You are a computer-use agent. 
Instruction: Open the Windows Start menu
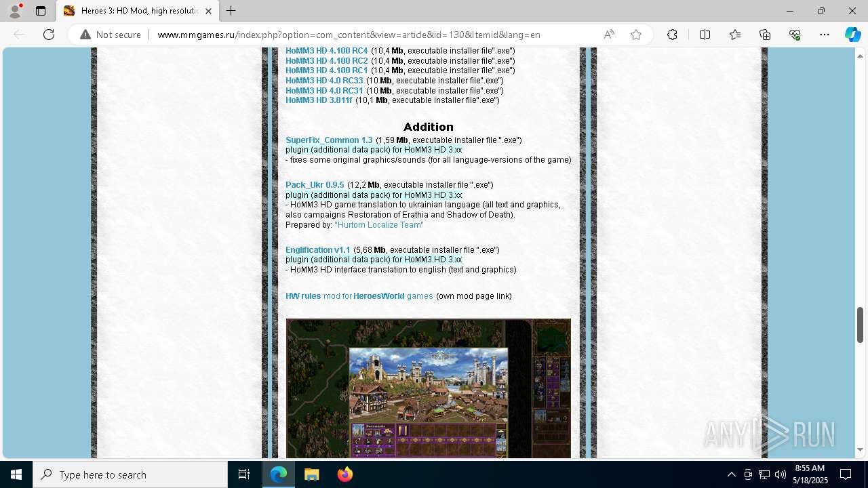pyautogui.click(x=16, y=474)
